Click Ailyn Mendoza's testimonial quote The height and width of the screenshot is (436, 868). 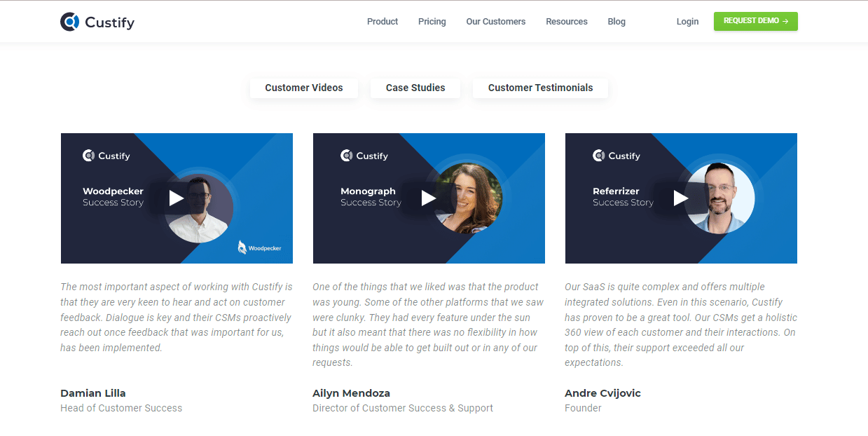pyautogui.click(x=428, y=325)
